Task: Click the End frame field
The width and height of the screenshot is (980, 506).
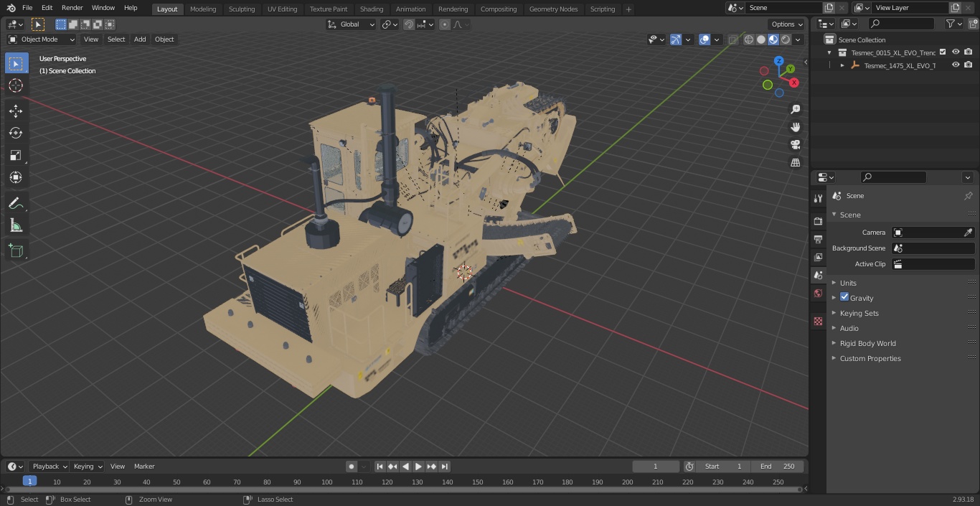Action: point(777,467)
